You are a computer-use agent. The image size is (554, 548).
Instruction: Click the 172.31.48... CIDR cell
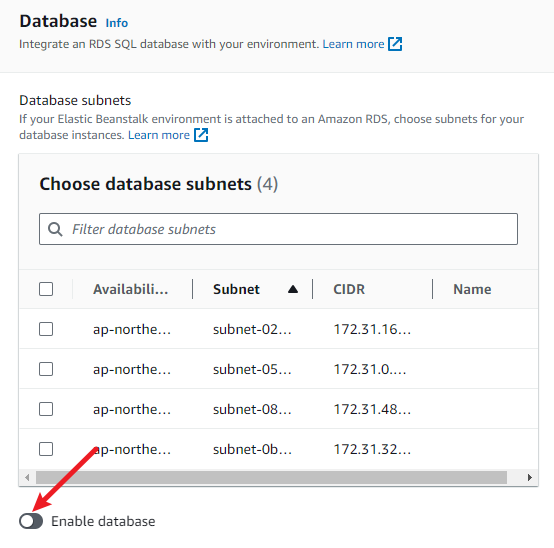tap(372, 409)
